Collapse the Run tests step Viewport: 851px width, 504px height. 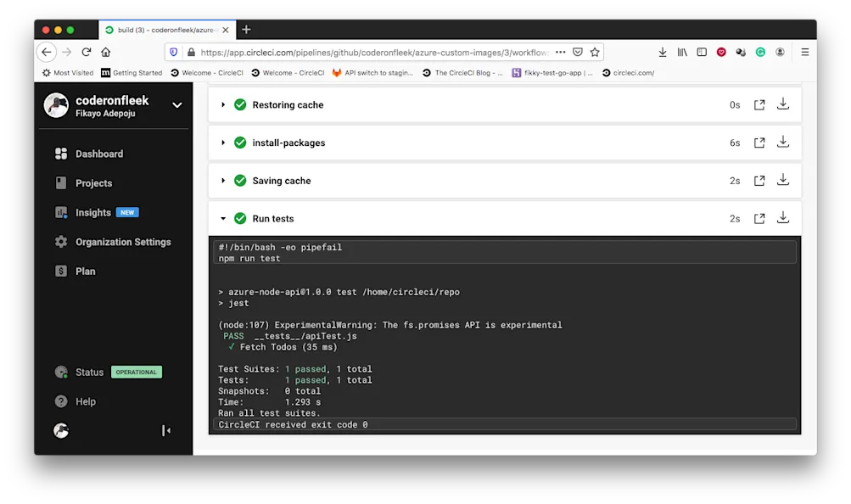point(223,219)
